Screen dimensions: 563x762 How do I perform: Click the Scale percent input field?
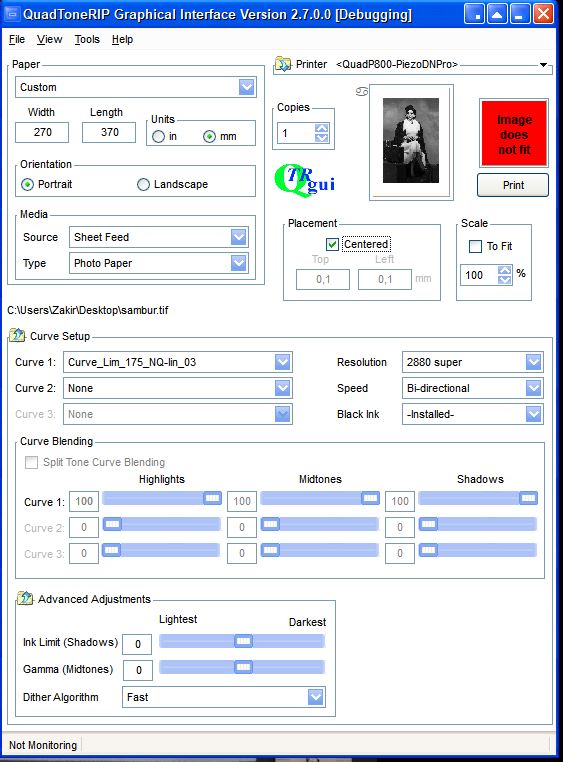pyautogui.click(x=479, y=275)
